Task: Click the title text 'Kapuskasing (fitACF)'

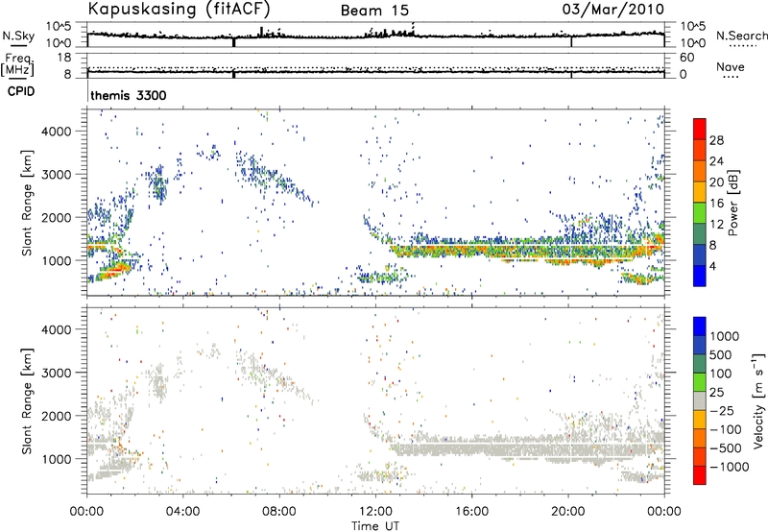Action: coord(179,9)
